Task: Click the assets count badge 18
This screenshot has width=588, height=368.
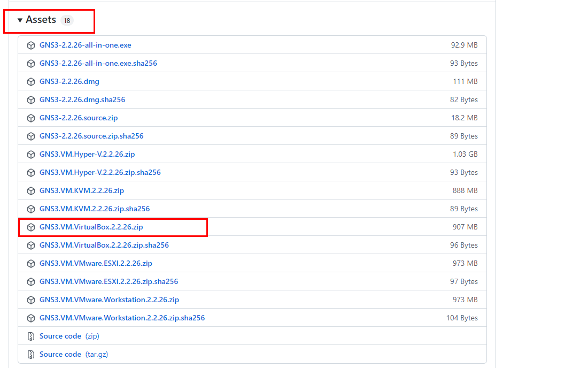Action: pyautogui.click(x=67, y=21)
